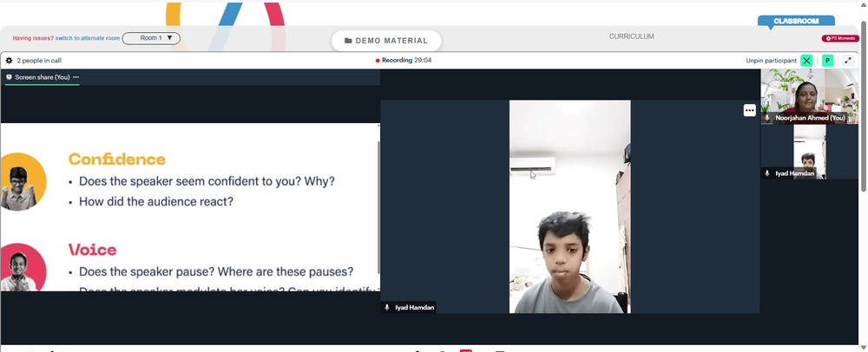Click the Recording 29:04 timer text
This screenshot has width=868, height=352.
[x=407, y=60]
